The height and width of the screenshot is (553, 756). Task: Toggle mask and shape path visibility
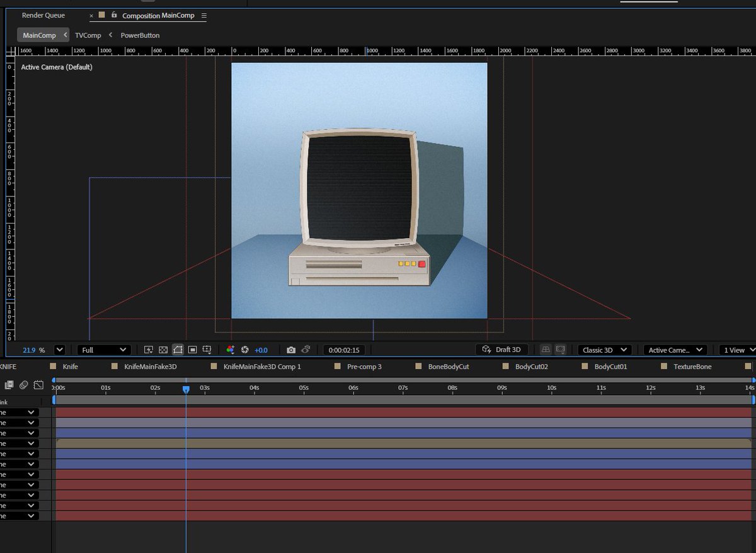[x=178, y=350]
